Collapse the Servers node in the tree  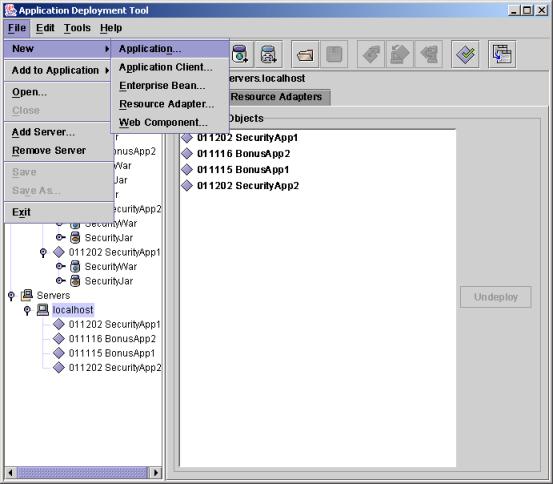[11, 296]
